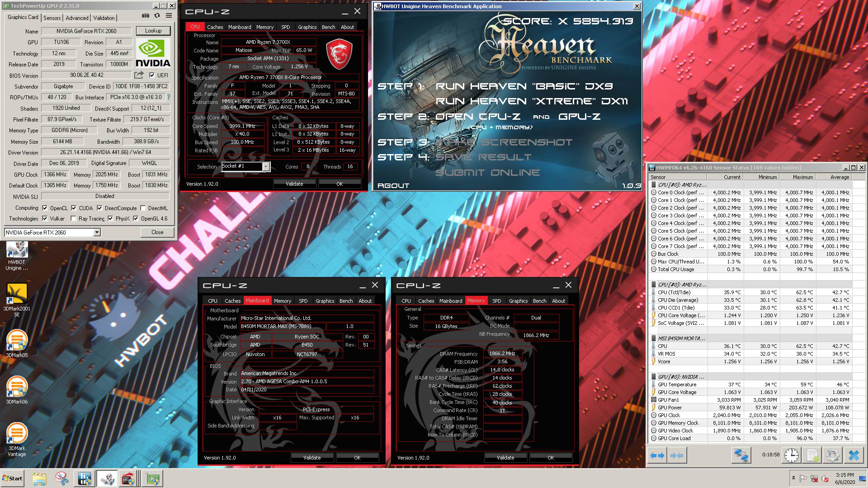Toggle the OpenGL 4.6 checkbox

pyautogui.click(x=135, y=219)
